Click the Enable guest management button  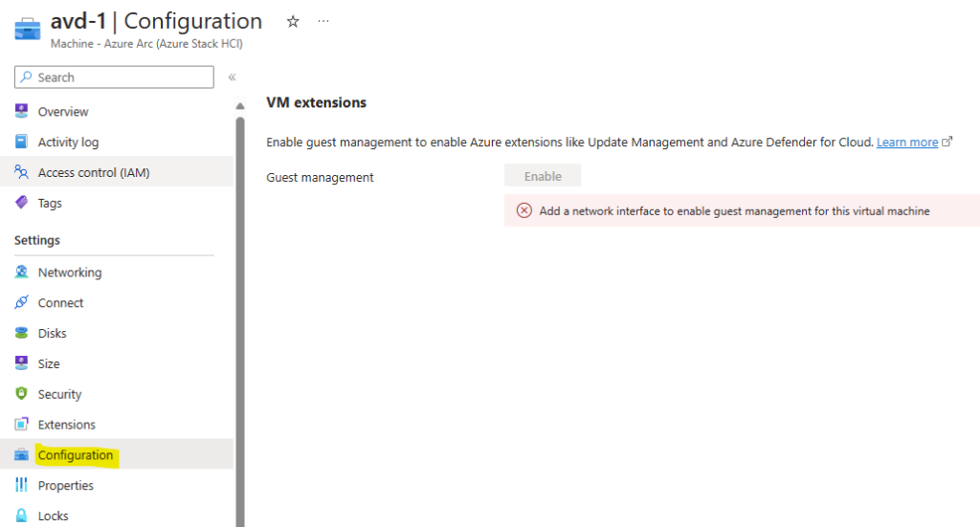[543, 176]
